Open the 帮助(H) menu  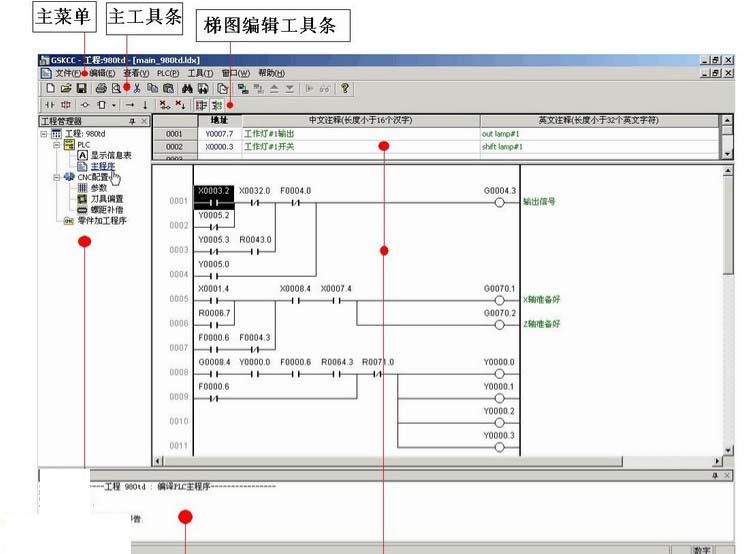point(271,73)
